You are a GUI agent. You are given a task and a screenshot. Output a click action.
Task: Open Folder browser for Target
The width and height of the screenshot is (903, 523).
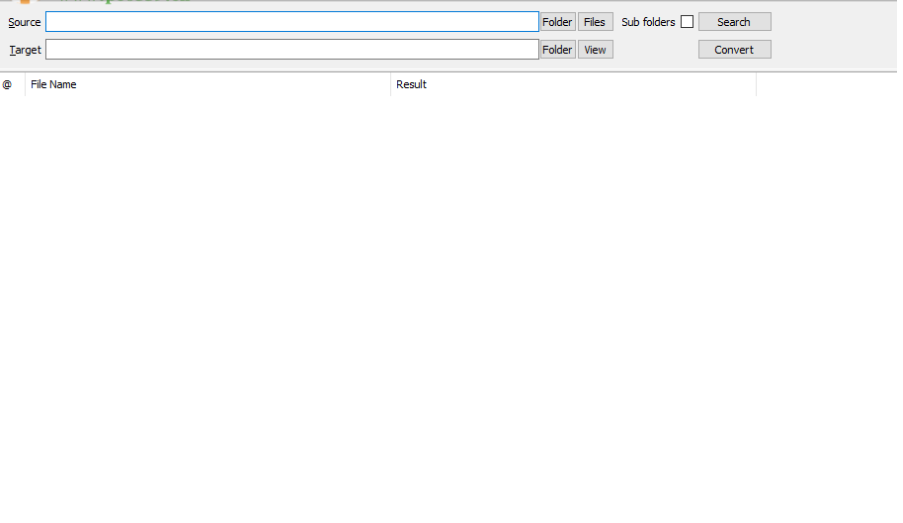click(557, 50)
